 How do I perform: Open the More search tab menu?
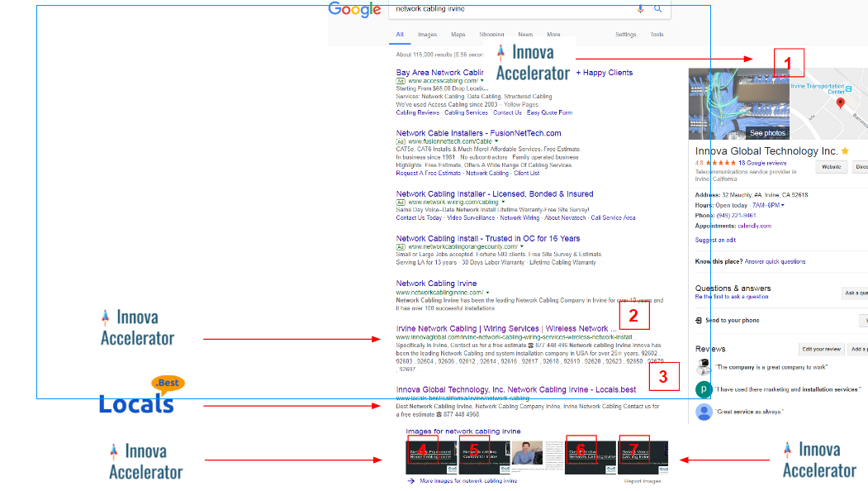pyautogui.click(x=553, y=35)
